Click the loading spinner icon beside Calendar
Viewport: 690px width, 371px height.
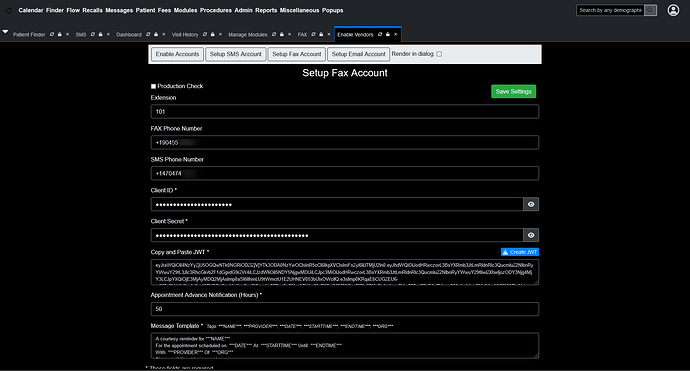tap(8, 11)
